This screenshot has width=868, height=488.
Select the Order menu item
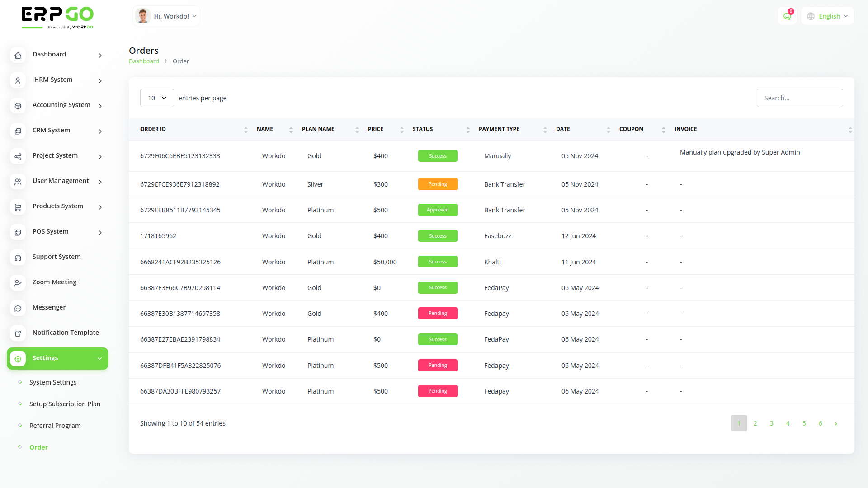pyautogui.click(x=38, y=447)
